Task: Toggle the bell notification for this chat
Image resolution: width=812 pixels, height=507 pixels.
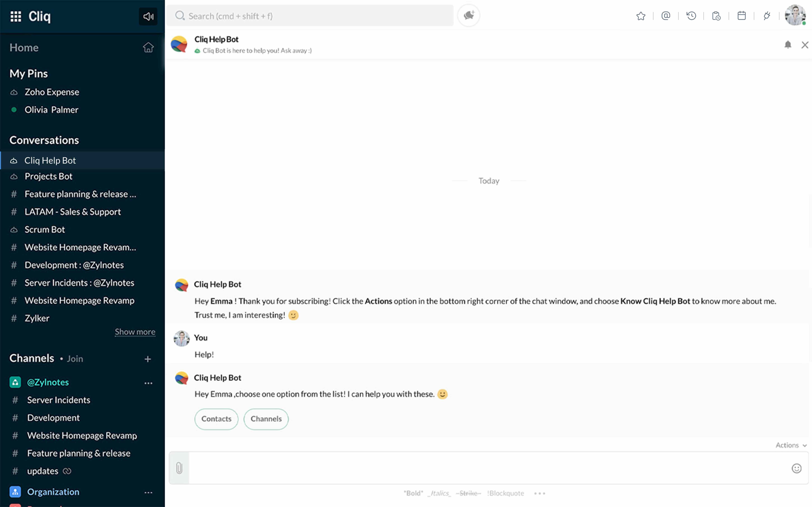Action: tap(788, 45)
